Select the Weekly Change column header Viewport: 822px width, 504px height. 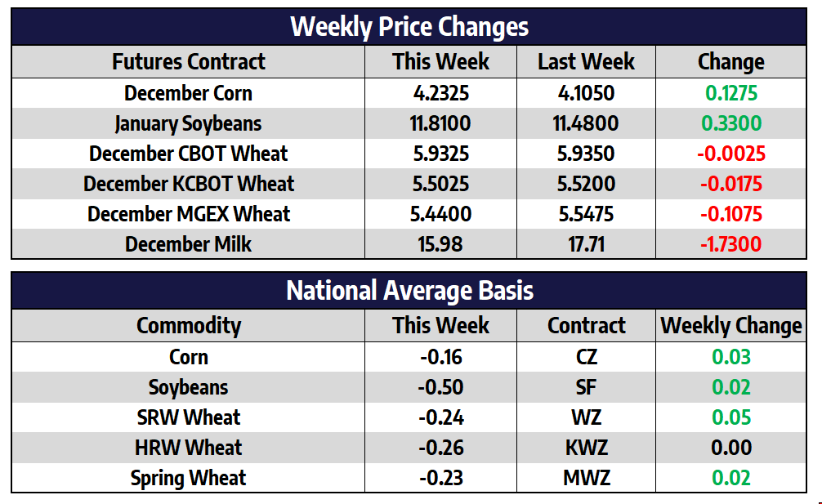(x=730, y=326)
